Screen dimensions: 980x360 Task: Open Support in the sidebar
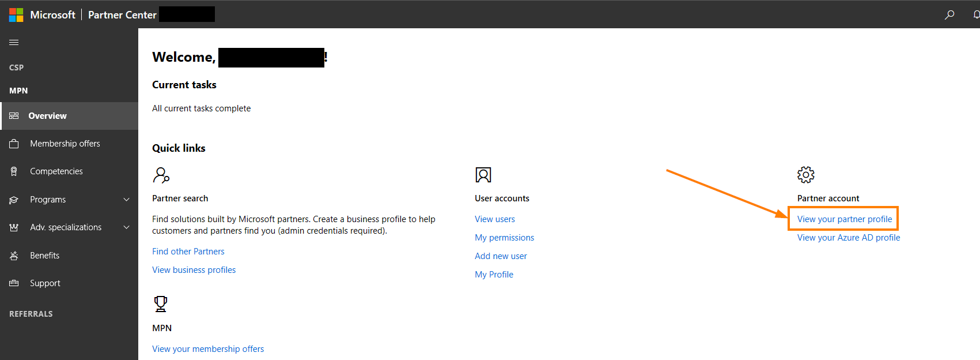[x=69, y=283]
